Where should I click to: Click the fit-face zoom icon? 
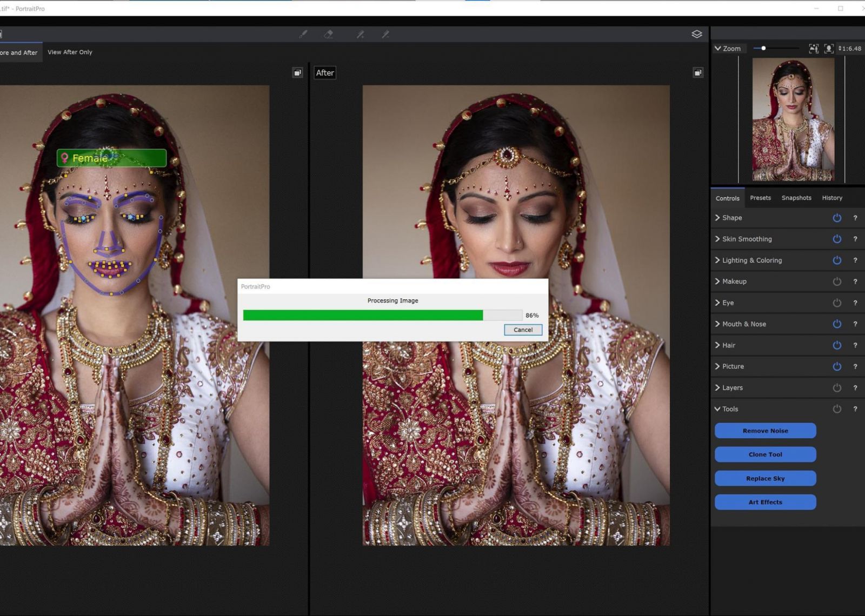click(x=828, y=48)
